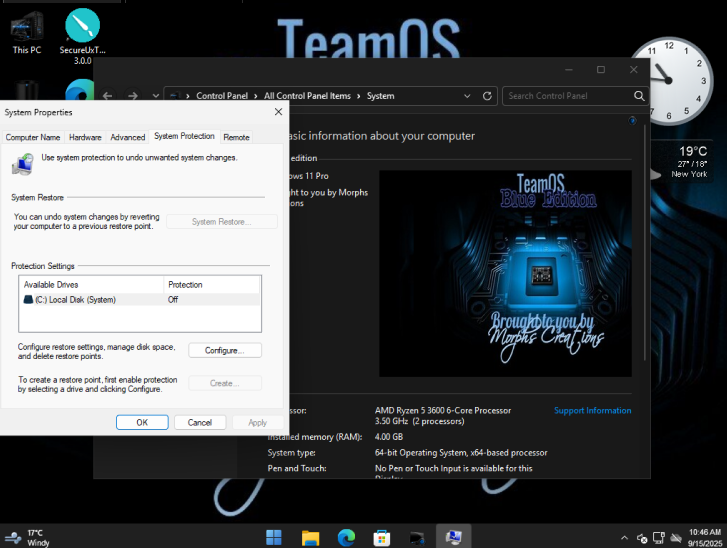Switch to the Remote tab
Screen dimensions: 727x548
[236, 137]
